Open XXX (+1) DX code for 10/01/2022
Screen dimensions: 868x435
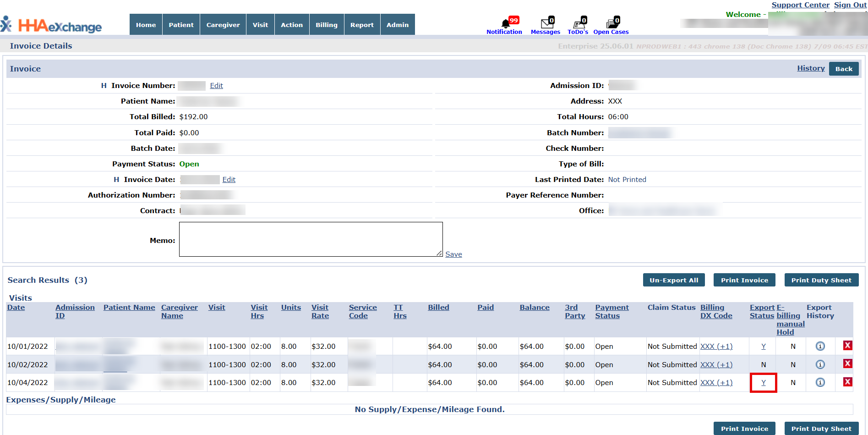point(716,347)
